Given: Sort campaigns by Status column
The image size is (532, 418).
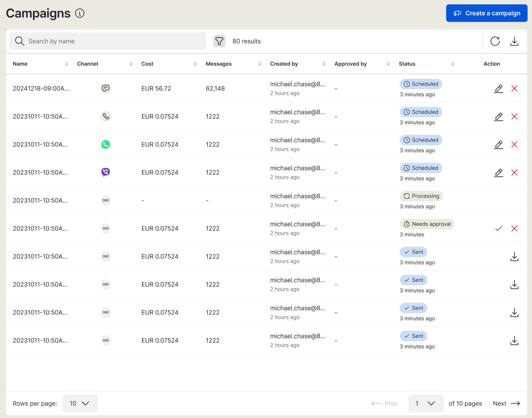Looking at the screenshot, I should pos(452,64).
